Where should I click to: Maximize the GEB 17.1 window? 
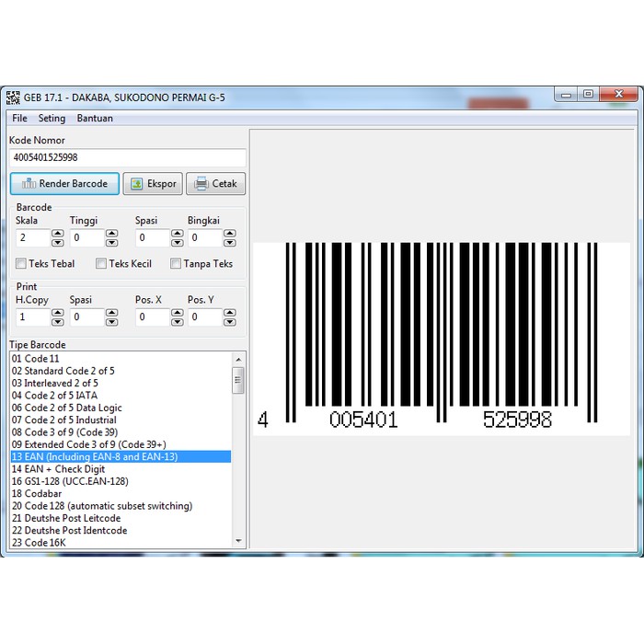tap(588, 95)
